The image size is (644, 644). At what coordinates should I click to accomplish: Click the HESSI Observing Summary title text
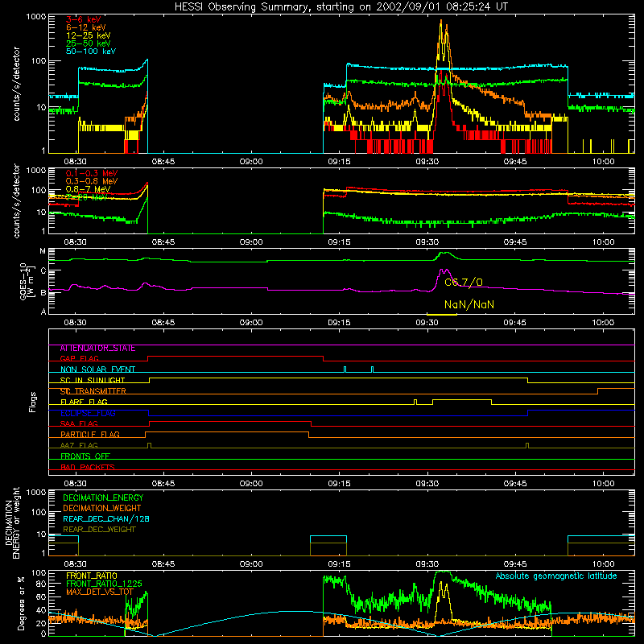pos(341,7)
